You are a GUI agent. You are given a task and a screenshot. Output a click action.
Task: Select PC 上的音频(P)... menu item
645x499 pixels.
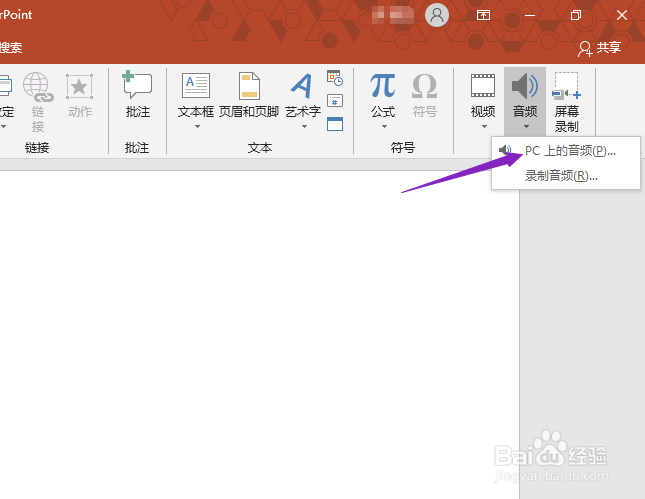[x=566, y=151]
